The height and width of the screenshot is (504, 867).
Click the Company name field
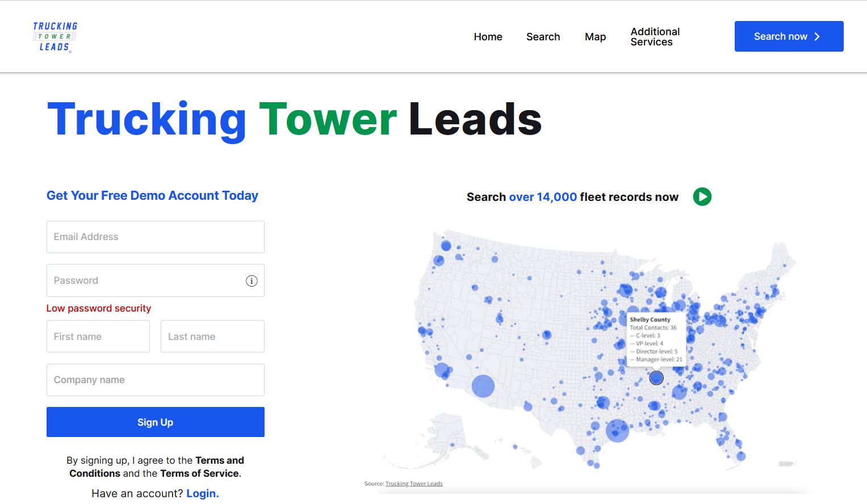click(x=155, y=380)
